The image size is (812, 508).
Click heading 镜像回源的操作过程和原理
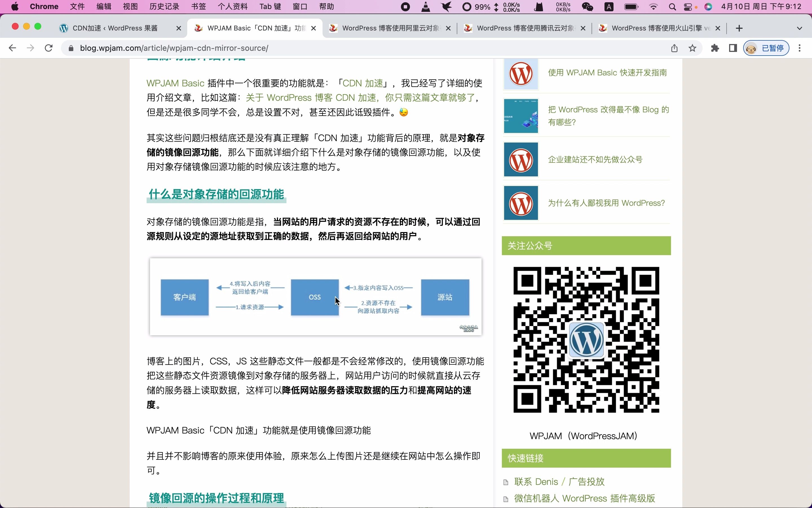coord(217,498)
